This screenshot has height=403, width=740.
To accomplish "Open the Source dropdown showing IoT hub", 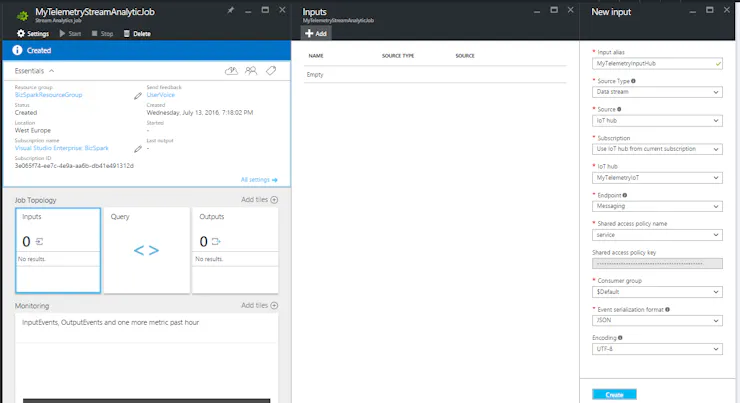I will [x=657, y=121].
